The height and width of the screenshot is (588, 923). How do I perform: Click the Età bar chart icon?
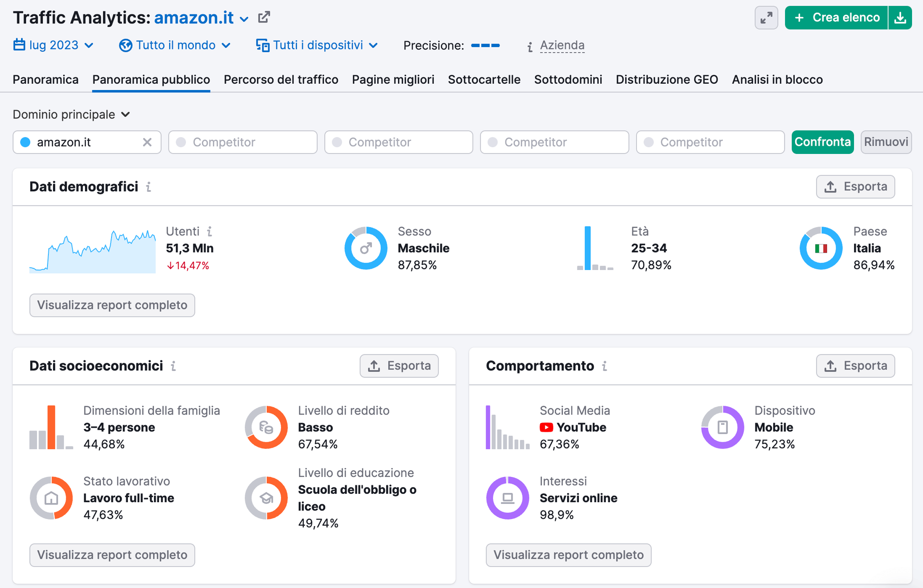pos(595,248)
